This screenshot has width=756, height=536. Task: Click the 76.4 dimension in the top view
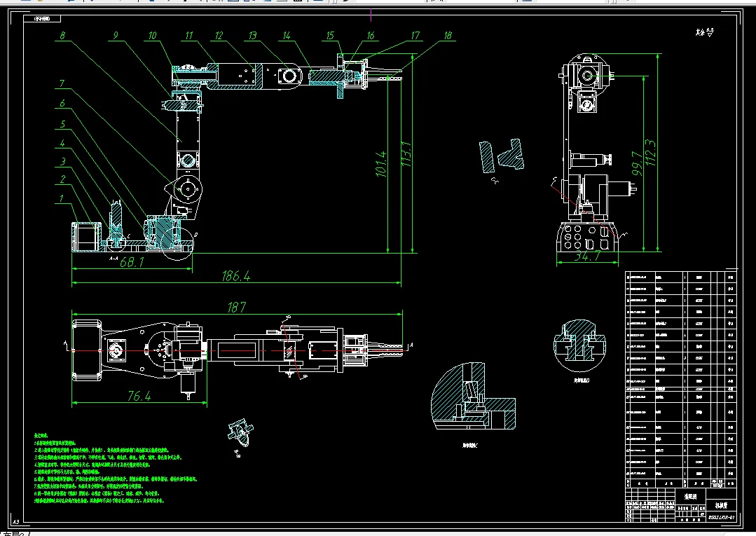click(x=139, y=396)
